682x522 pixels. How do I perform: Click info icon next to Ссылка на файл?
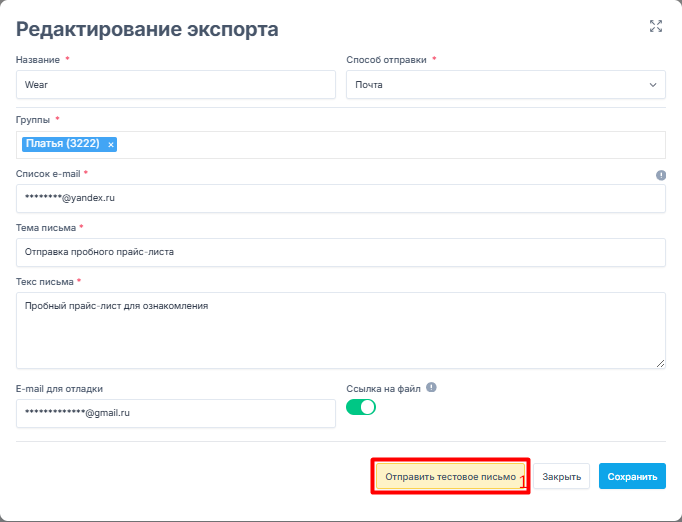point(431,389)
